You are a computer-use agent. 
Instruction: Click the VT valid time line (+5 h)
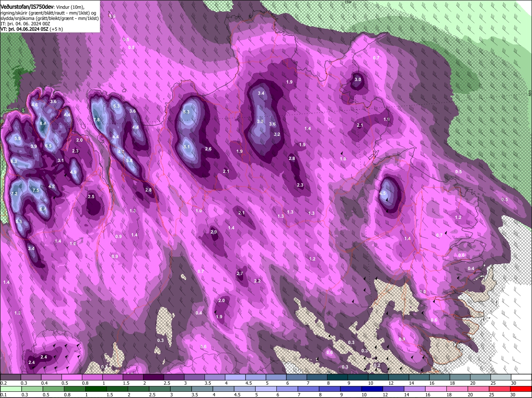click(x=32, y=29)
